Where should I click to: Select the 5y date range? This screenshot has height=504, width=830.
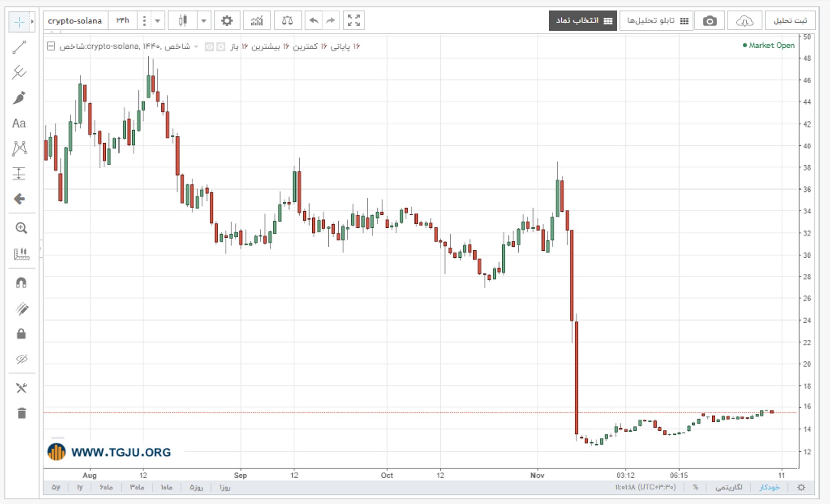point(56,487)
